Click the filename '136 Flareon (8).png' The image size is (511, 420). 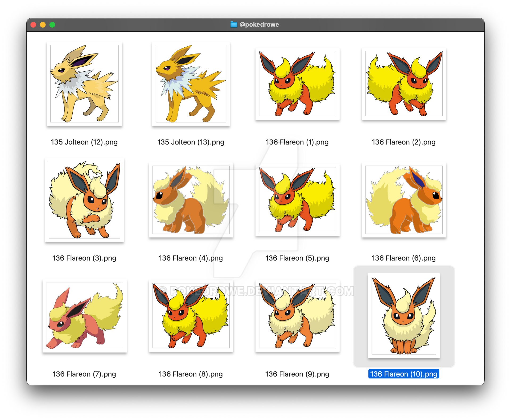coord(191,374)
